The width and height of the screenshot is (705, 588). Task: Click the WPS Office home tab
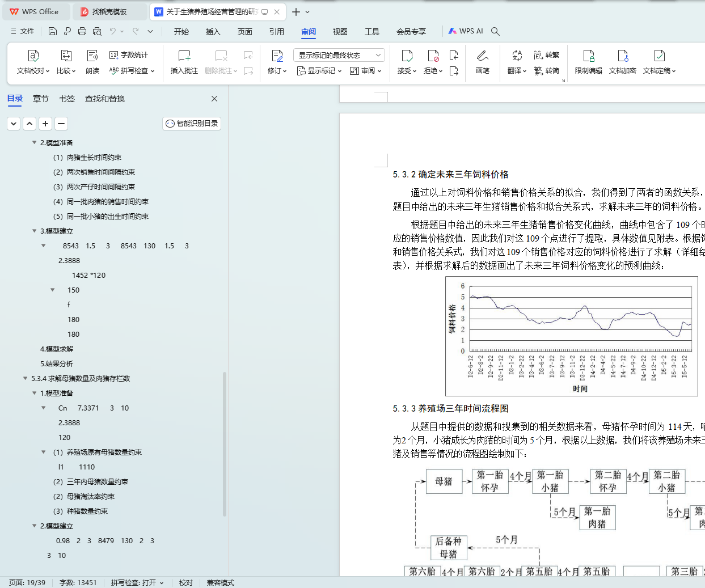click(35, 11)
